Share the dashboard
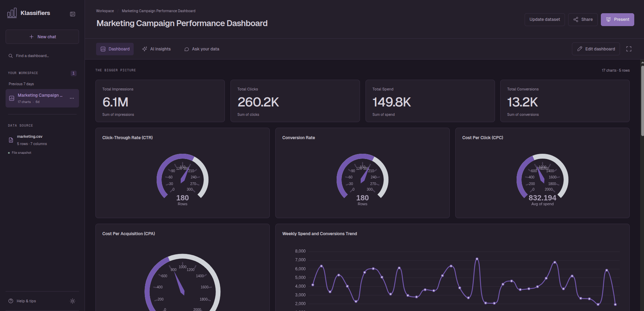Viewport: 644px width, 311px height. click(x=583, y=19)
